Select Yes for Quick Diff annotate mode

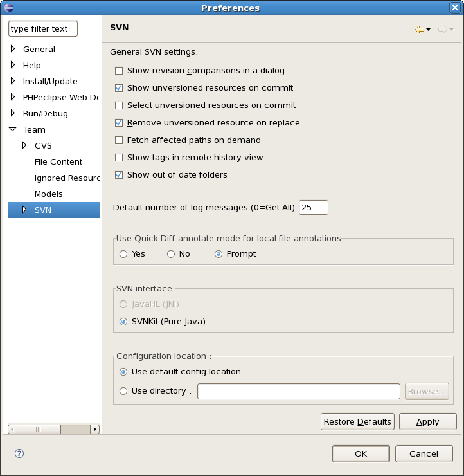click(123, 254)
